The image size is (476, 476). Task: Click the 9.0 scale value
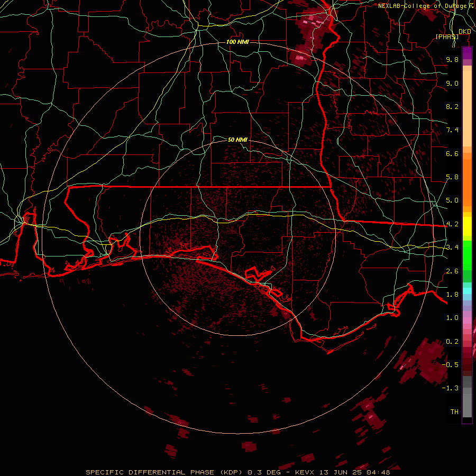[x=452, y=83]
